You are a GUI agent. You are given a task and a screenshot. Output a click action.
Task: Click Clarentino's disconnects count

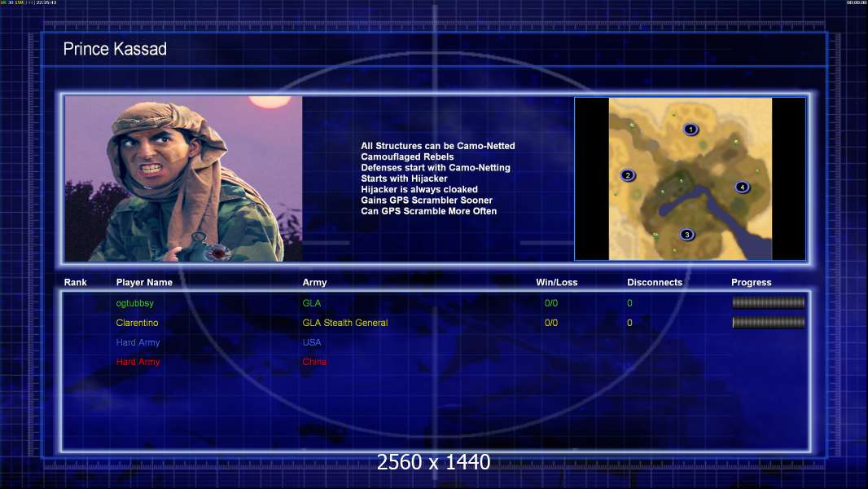[629, 323]
